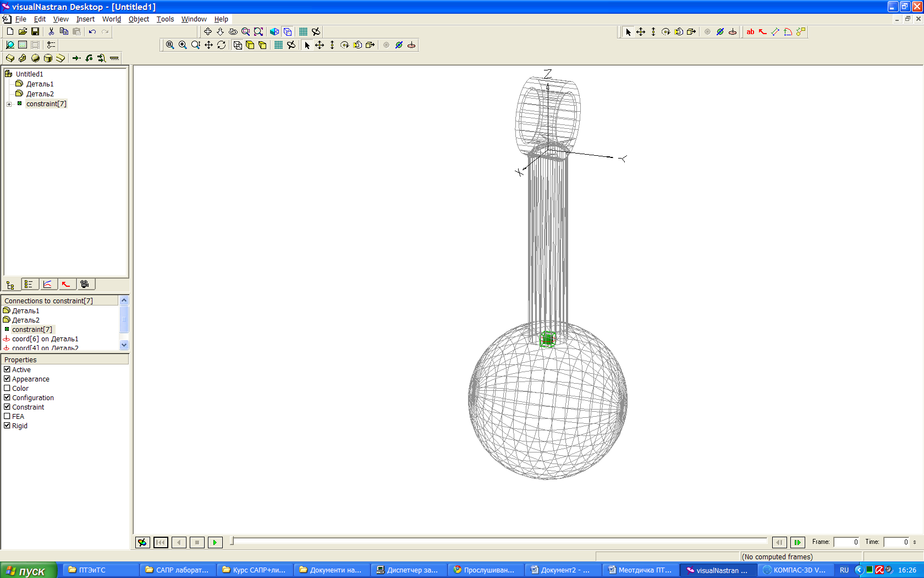
Task: Toggle the Constraint checkbox
Action: tap(7, 407)
